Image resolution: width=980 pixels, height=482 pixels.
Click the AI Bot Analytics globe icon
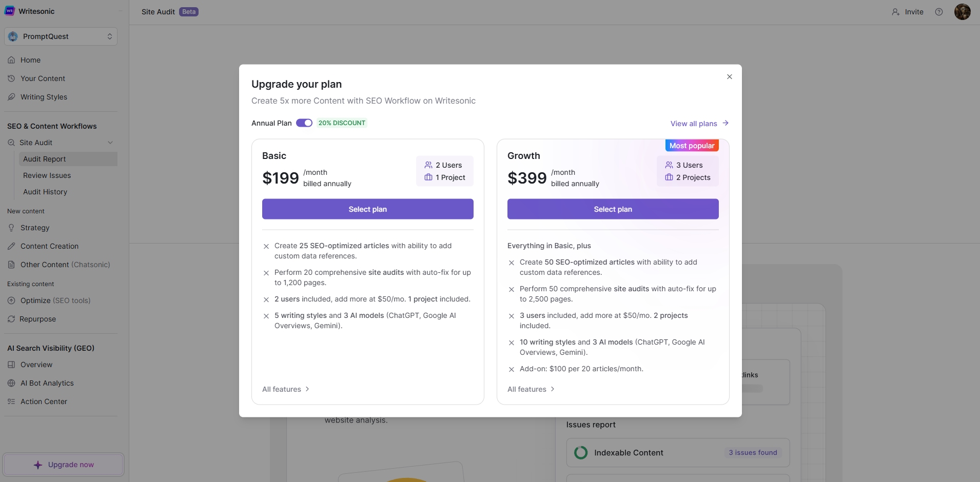tap(11, 383)
